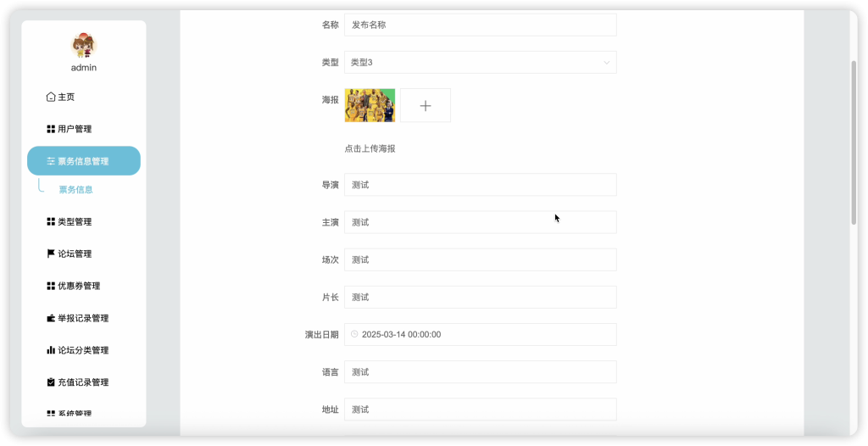Focus the 地址 input field

pos(480,410)
